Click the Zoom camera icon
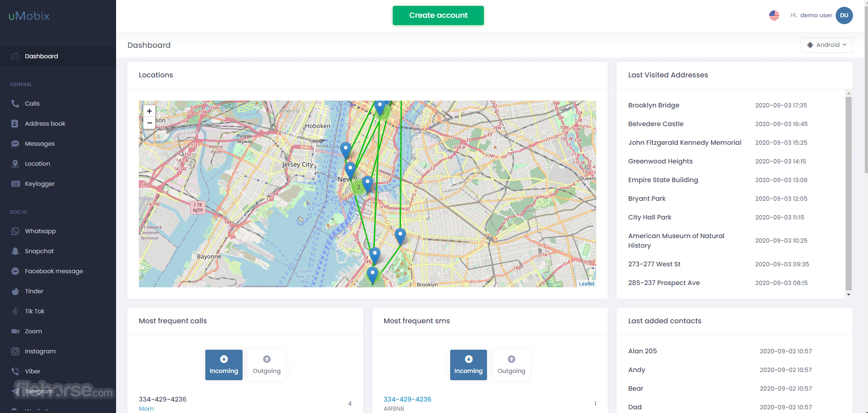Image resolution: width=868 pixels, height=413 pixels. point(15,331)
